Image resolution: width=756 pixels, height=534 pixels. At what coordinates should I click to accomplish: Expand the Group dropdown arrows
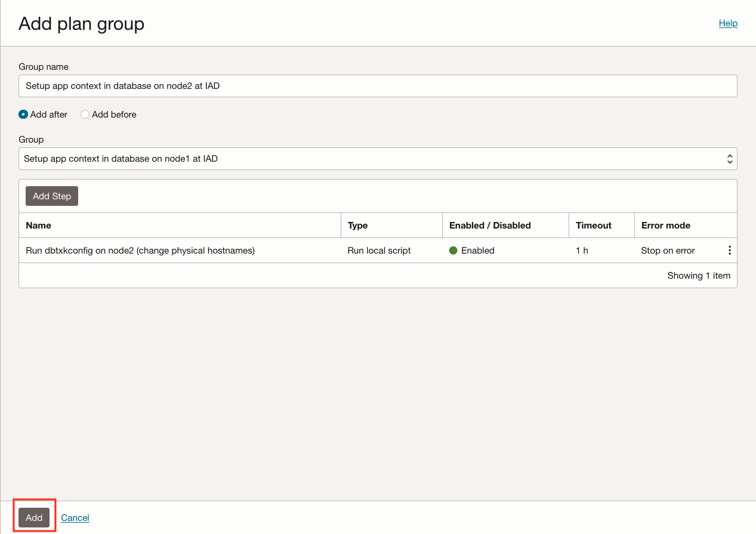click(x=729, y=159)
